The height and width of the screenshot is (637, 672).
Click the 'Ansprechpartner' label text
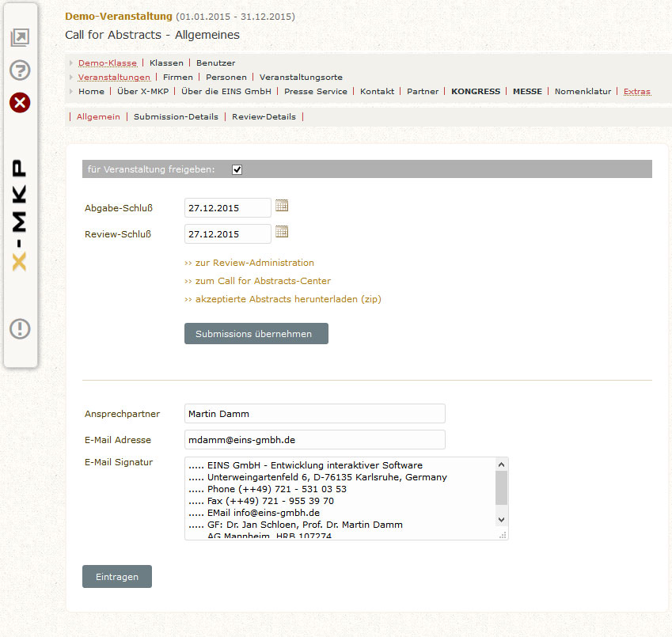122,414
